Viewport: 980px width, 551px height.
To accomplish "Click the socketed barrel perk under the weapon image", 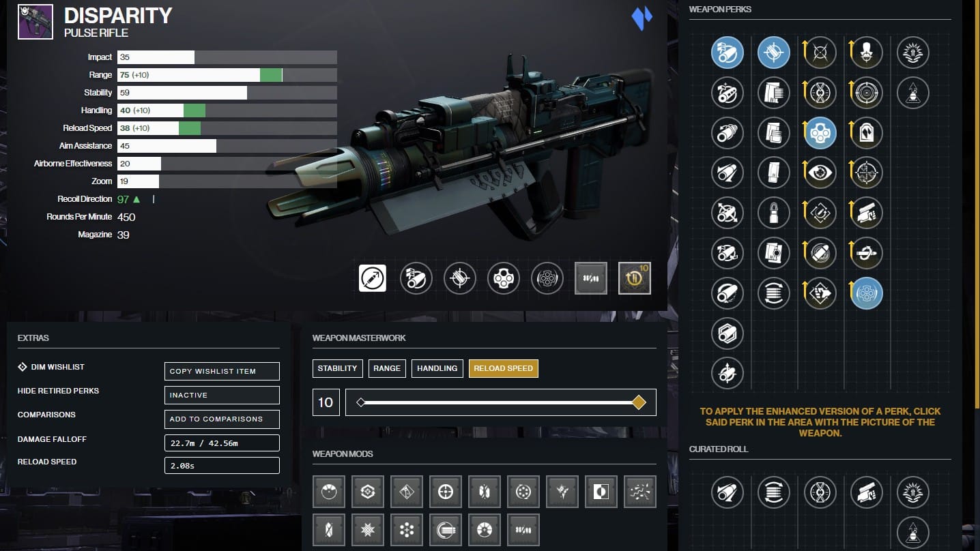I will pyautogui.click(x=416, y=278).
